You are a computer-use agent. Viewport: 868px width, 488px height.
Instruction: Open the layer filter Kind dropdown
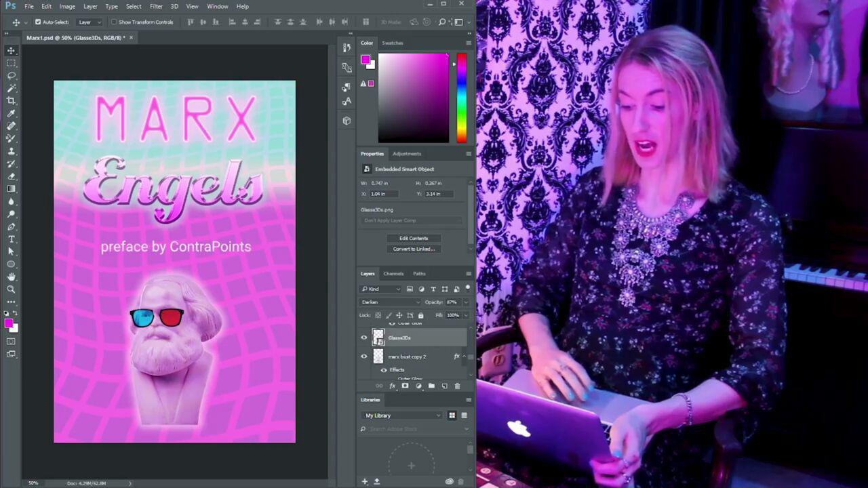pyautogui.click(x=381, y=289)
